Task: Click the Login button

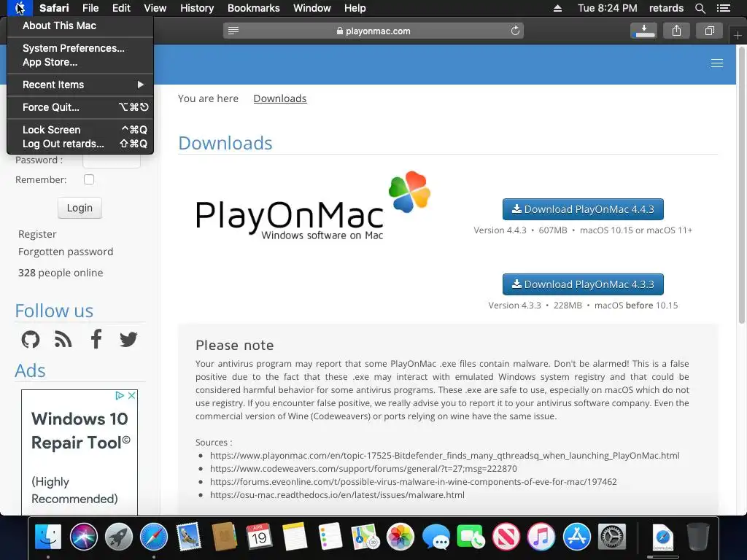Action: [x=80, y=208]
